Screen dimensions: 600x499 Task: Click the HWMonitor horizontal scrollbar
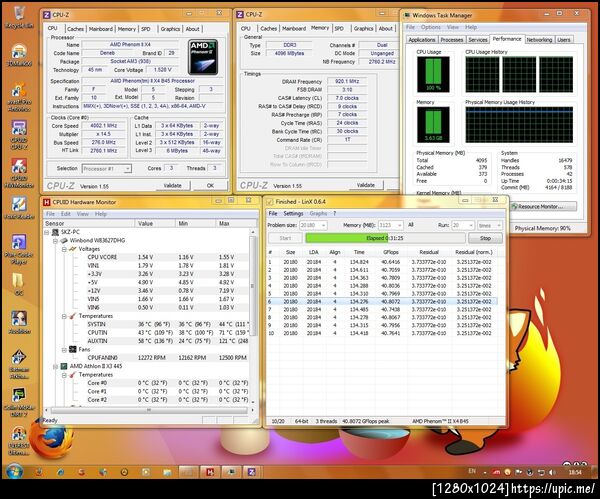tap(149, 410)
